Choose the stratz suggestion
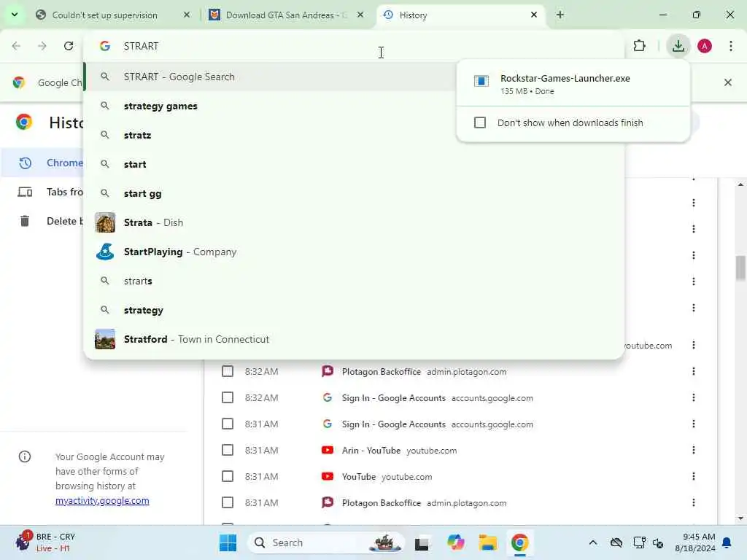The image size is (747, 560). (354, 135)
